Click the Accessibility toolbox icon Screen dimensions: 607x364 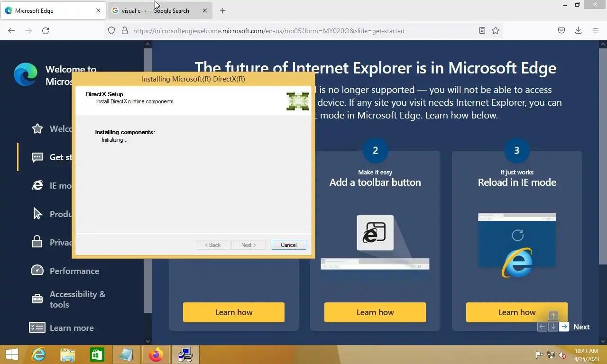(x=37, y=299)
